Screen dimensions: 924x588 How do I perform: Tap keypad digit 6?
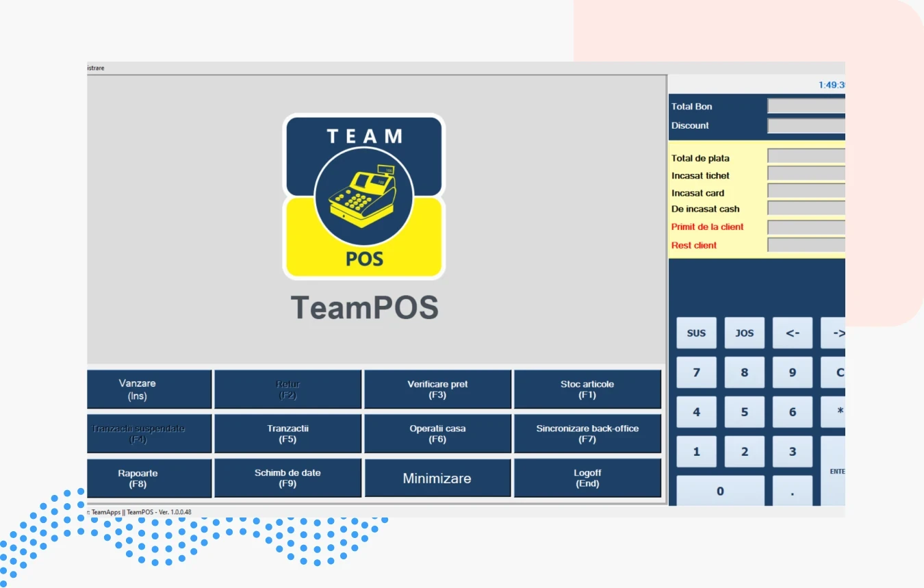click(x=793, y=412)
